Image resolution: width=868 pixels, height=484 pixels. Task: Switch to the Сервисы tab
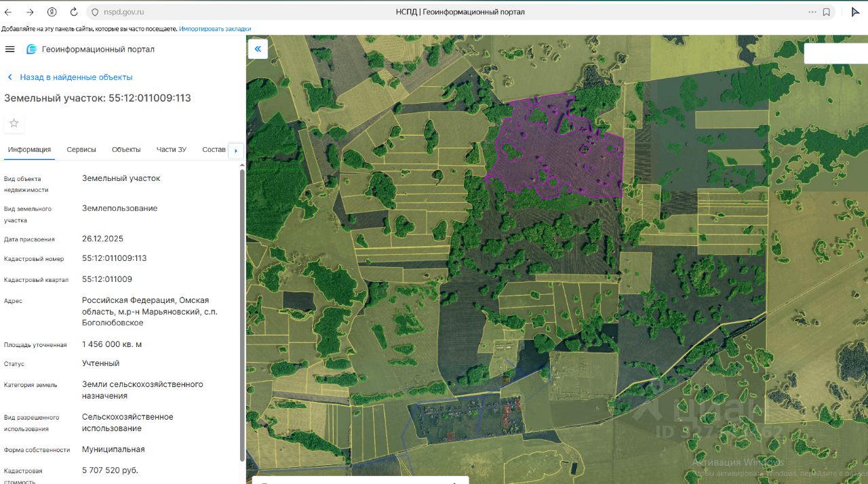coord(81,150)
